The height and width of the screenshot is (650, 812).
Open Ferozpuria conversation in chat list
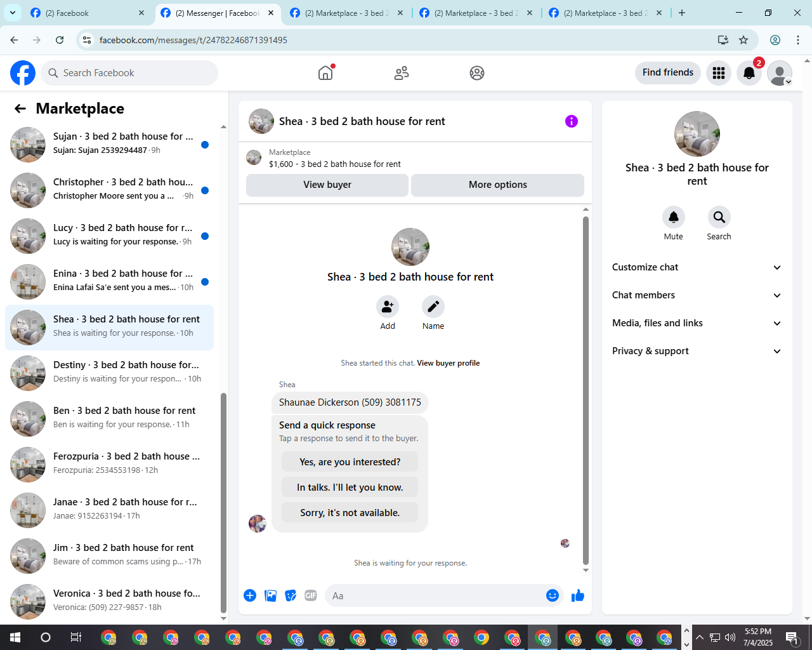(x=109, y=465)
